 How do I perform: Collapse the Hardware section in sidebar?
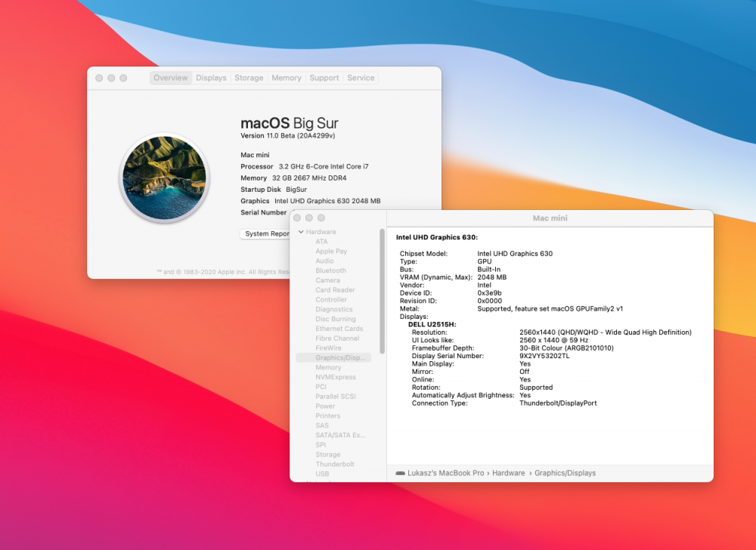[301, 232]
